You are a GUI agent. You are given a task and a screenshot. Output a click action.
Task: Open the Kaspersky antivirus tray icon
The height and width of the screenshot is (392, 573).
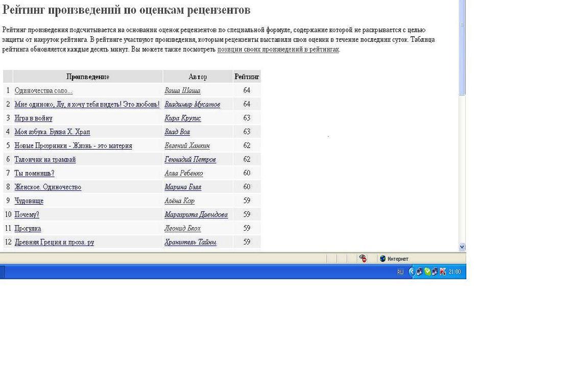click(x=443, y=272)
